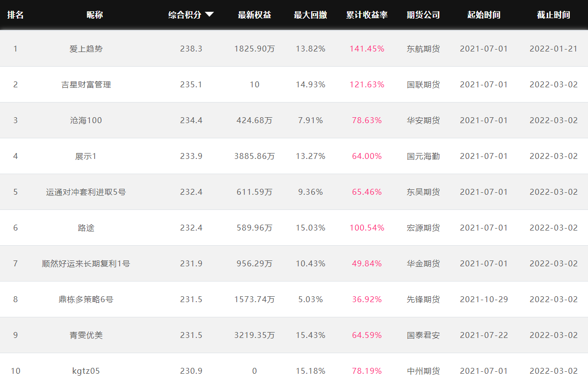The width and height of the screenshot is (588, 387).
Task: Click the 截止时间 column header
Action: [x=554, y=15]
